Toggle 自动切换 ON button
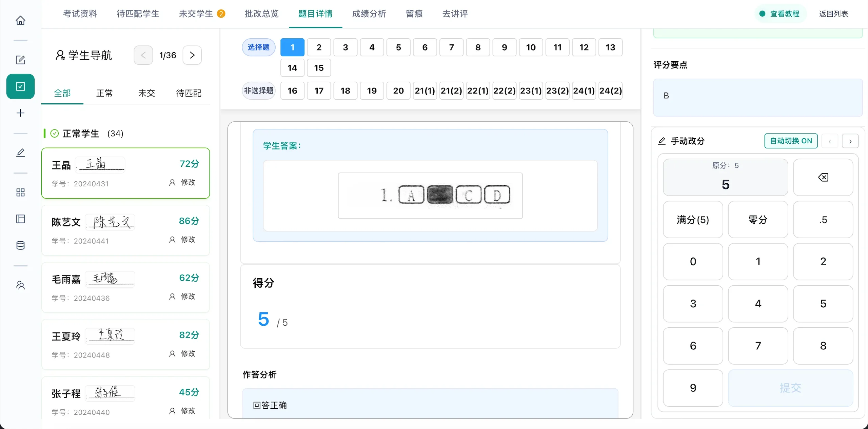Image resolution: width=868 pixels, height=429 pixels. [x=791, y=141]
